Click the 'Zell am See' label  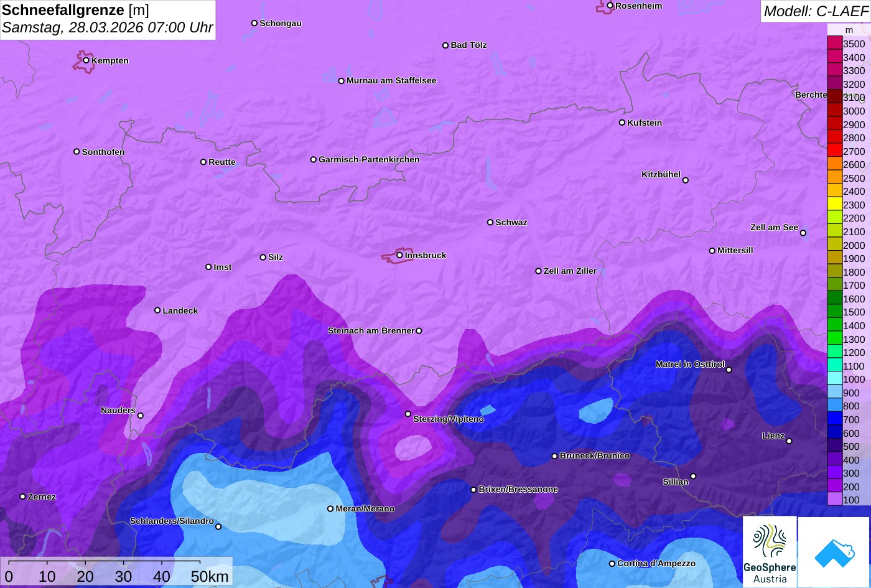click(x=774, y=227)
